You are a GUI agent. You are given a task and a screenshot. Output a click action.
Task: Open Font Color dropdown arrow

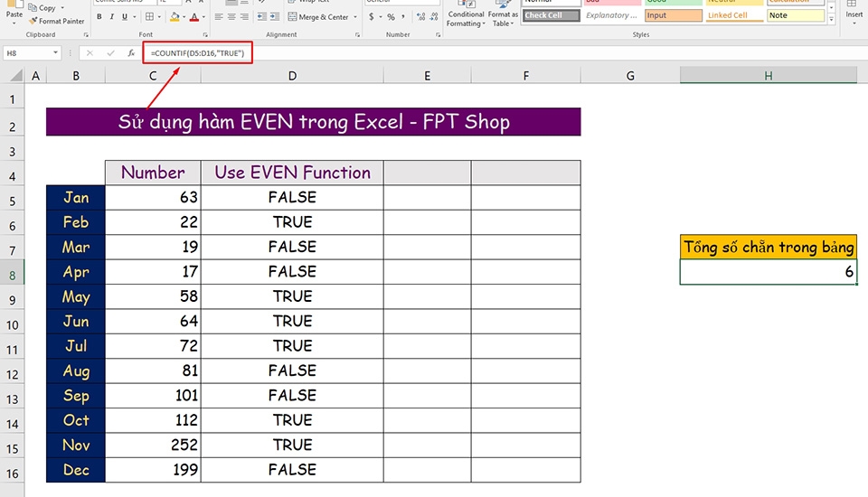click(x=203, y=17)
